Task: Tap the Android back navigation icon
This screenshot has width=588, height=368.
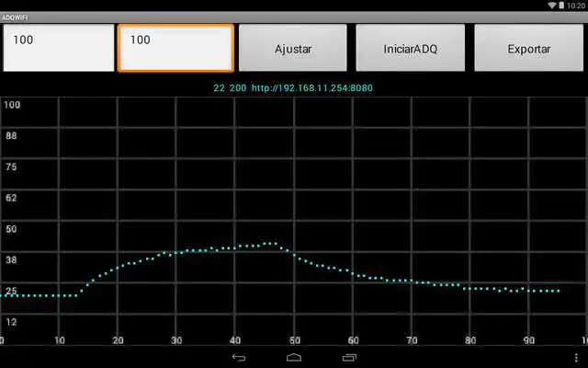Action: 239,358
